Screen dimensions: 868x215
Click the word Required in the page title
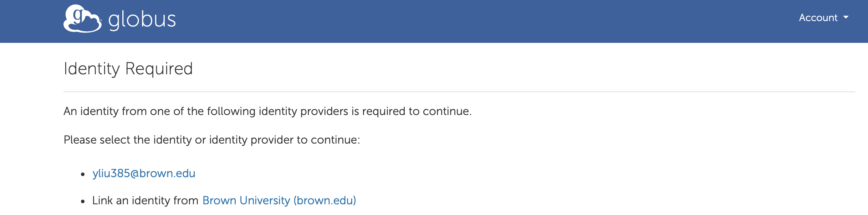pos(159,69)
